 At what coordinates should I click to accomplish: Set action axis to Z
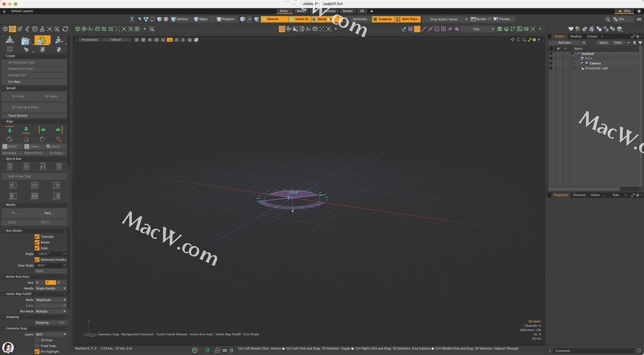point(61,283)
